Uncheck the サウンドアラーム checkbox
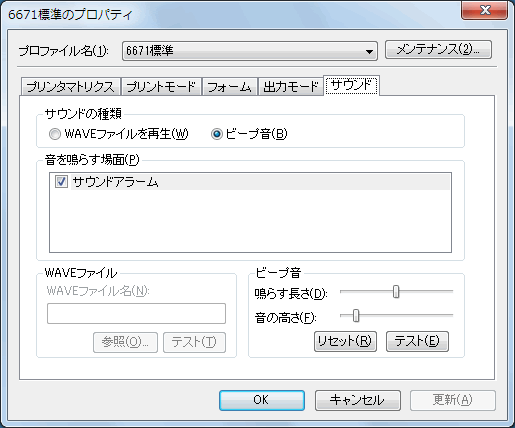Image resolution: width=515 pixels, height=428 pixels. click(61, 182)
